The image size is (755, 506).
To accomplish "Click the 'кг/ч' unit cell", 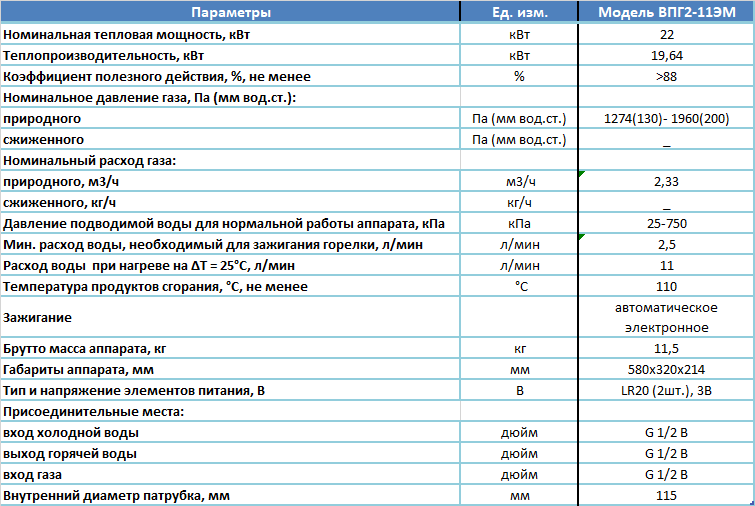I will [520, 203].
